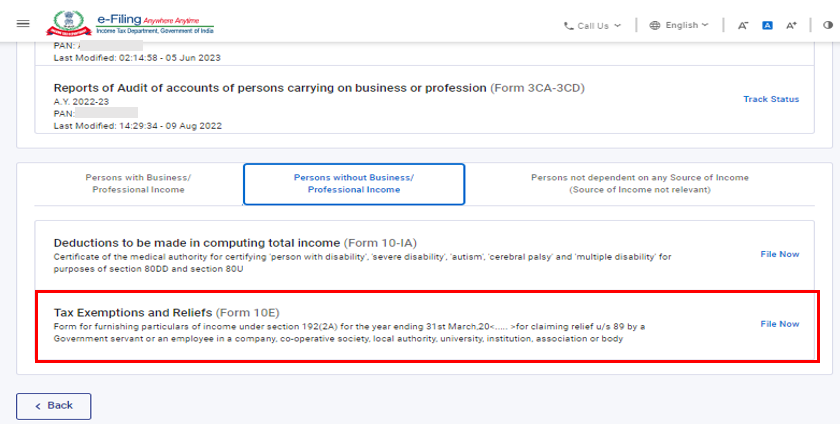
Task: Switch to Persons not dependent on Income tab
Action: click(639, 183)
